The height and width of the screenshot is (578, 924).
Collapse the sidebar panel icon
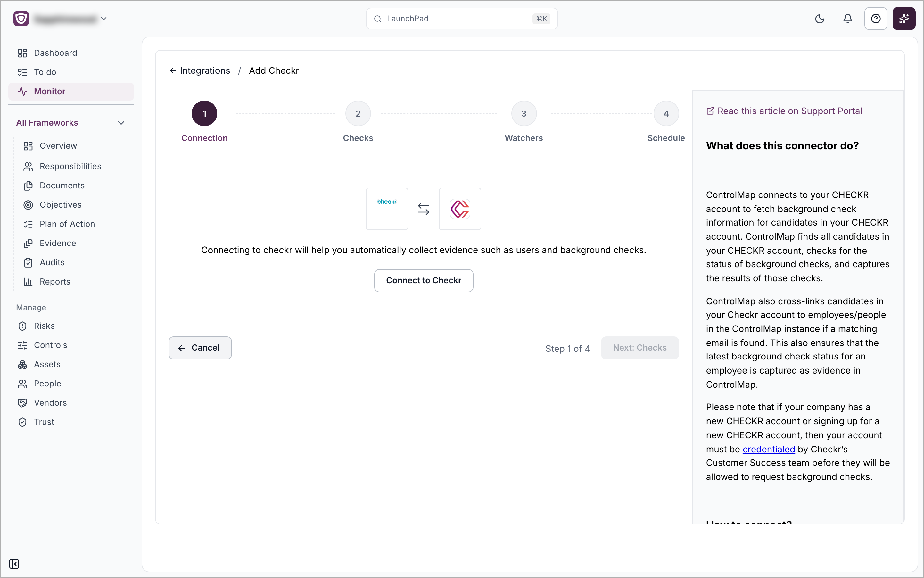pos(14,564)
